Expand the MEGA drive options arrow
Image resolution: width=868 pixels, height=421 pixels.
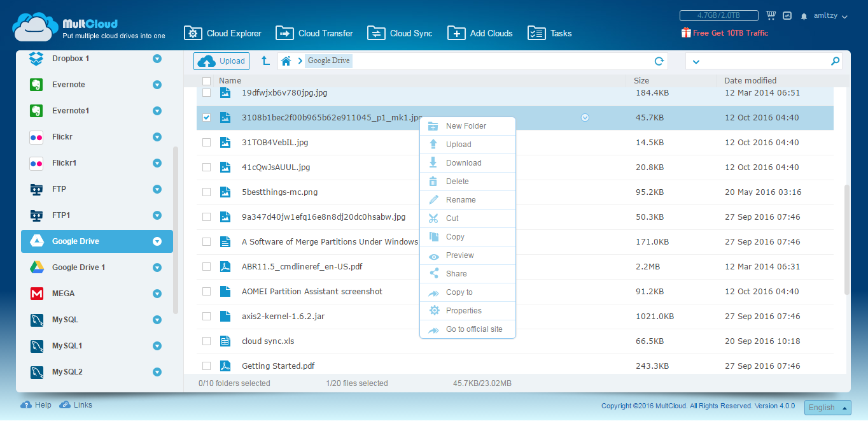pyautogui.click(x=157, y=294)
